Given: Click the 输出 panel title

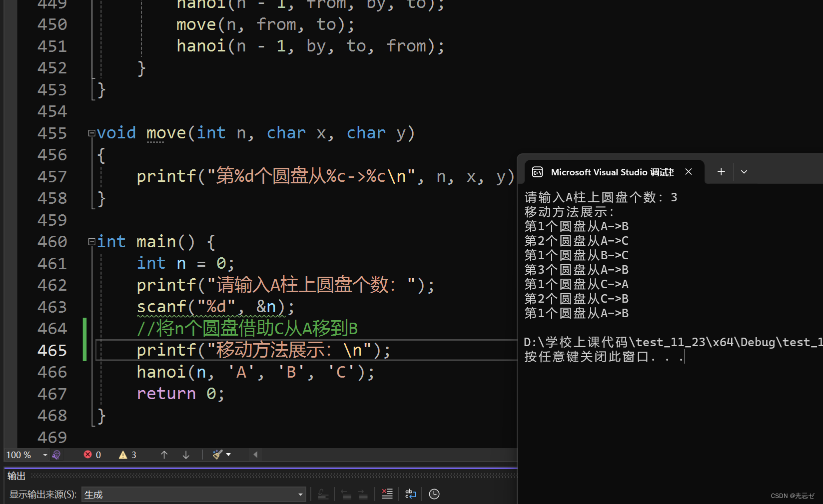Looking at the screenshot, I should point(16,476).
